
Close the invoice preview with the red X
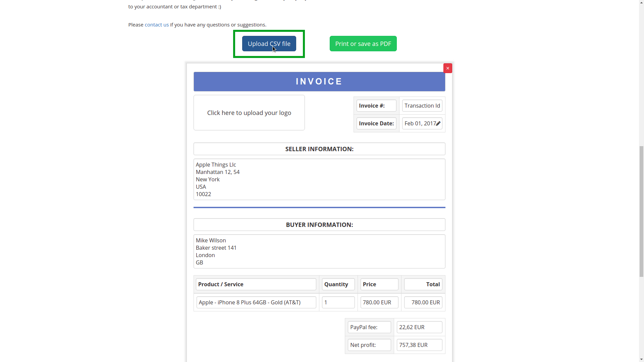[x=448, y=68]
